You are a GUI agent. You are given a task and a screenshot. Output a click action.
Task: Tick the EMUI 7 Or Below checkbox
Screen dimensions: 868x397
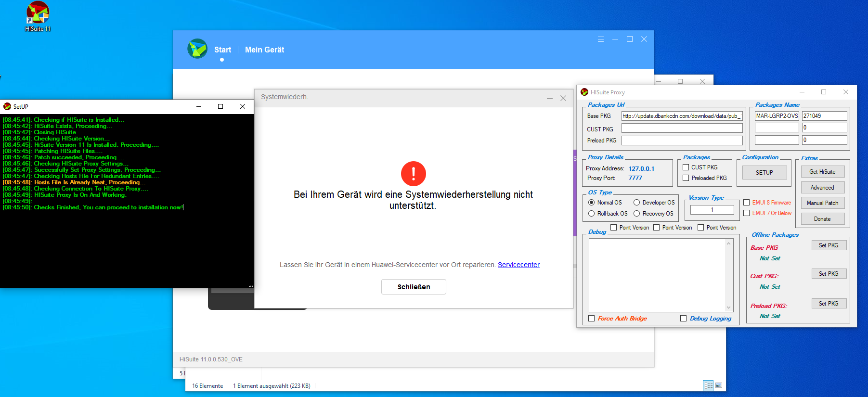pyautogui.click(x=747, y=213)
